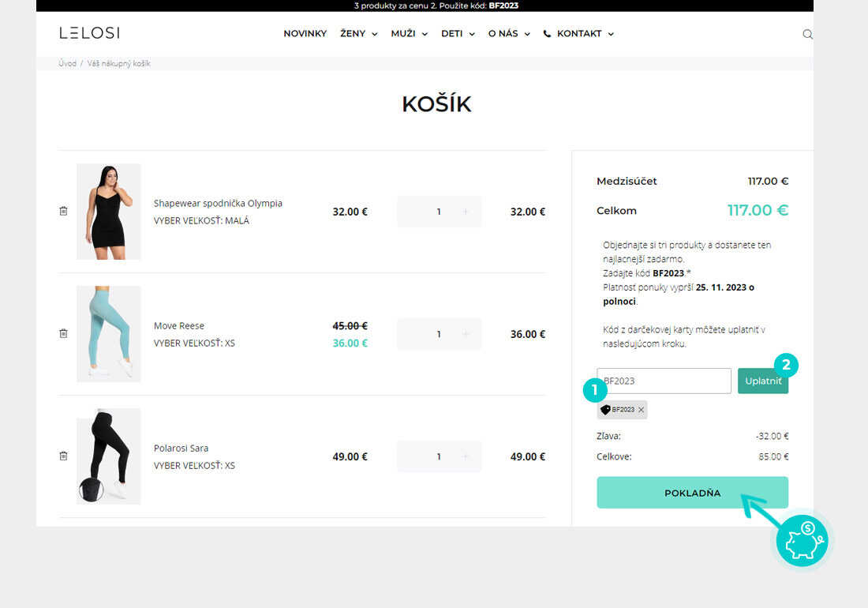The image size is (868, 608).
Task: Click the top promo banner code BF2023
Action: point(503,6)
